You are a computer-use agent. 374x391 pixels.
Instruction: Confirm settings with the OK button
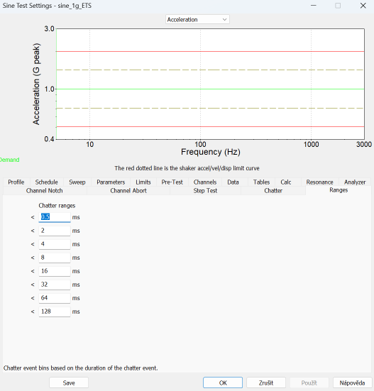click(x=223, y=383)
